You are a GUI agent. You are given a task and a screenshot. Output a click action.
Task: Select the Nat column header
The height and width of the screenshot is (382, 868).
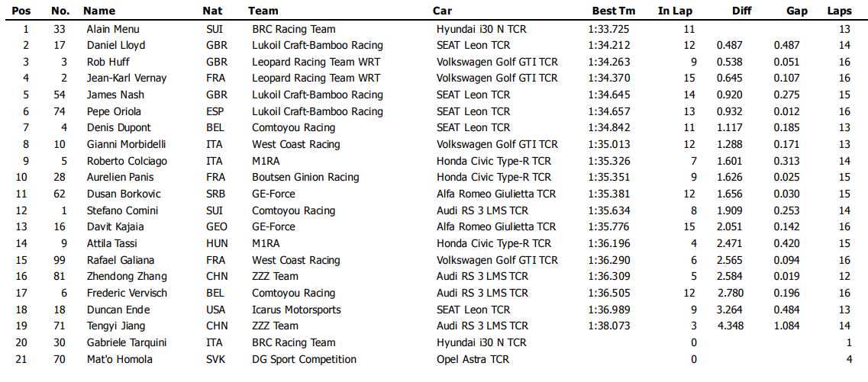tap(212, 11)
